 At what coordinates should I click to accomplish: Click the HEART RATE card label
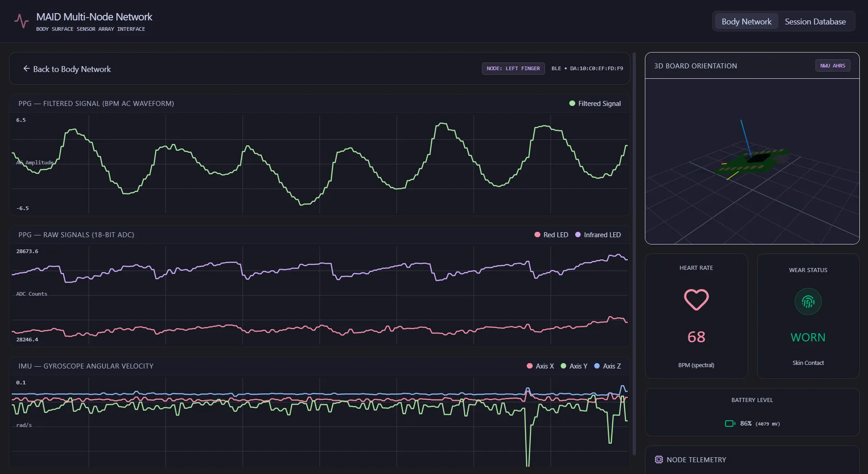696,268
